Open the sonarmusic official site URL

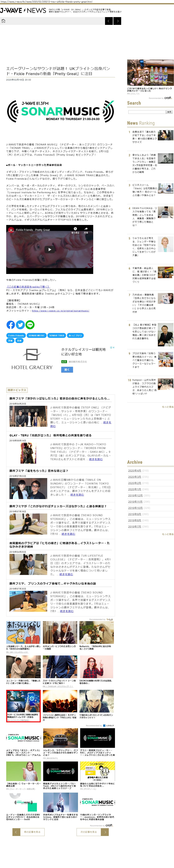61,311
